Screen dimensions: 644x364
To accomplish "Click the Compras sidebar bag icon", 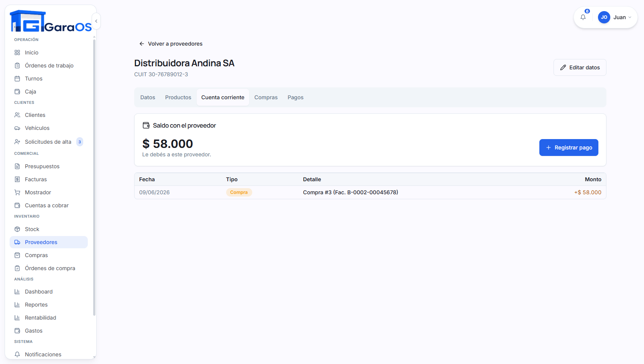I will 17,255.
